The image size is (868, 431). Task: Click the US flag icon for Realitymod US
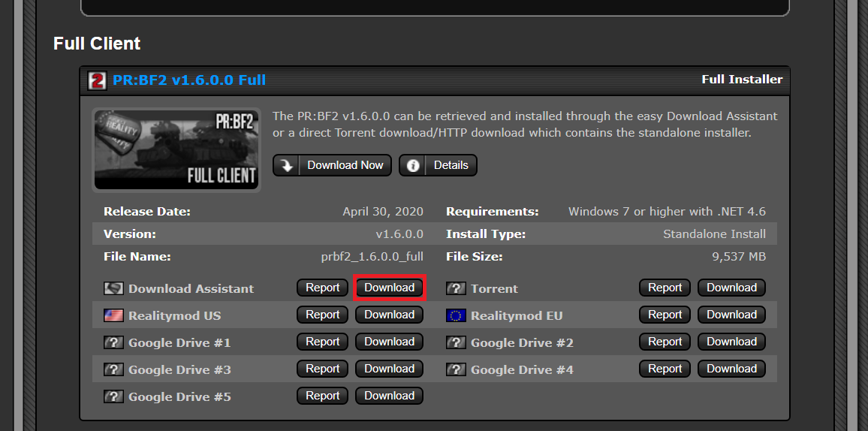(x=113, y=315)
